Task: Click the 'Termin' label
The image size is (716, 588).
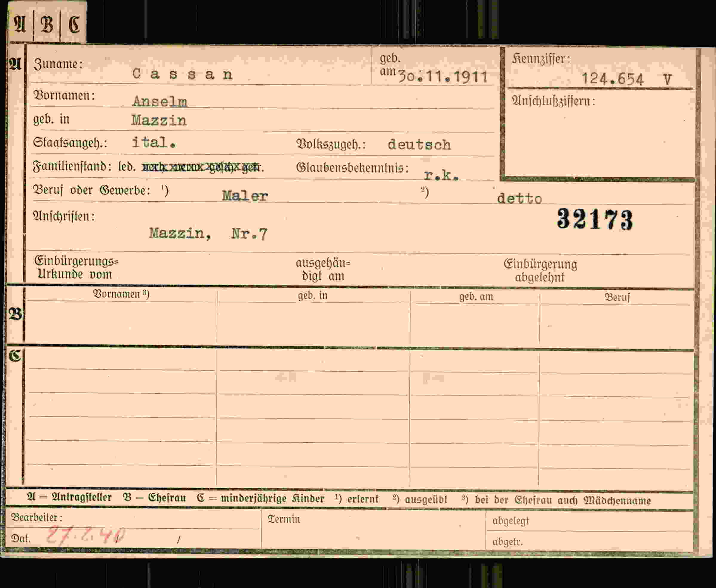Action: click(x=284, y=519)
